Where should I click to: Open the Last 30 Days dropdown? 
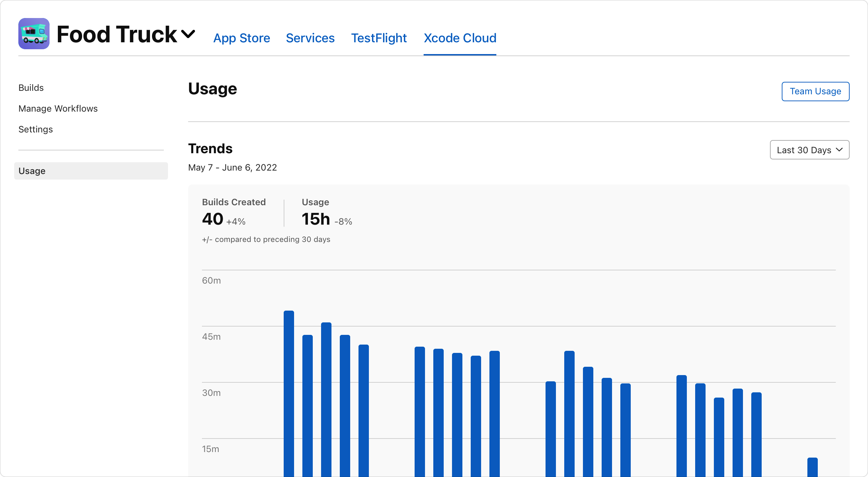pos(809,150)
